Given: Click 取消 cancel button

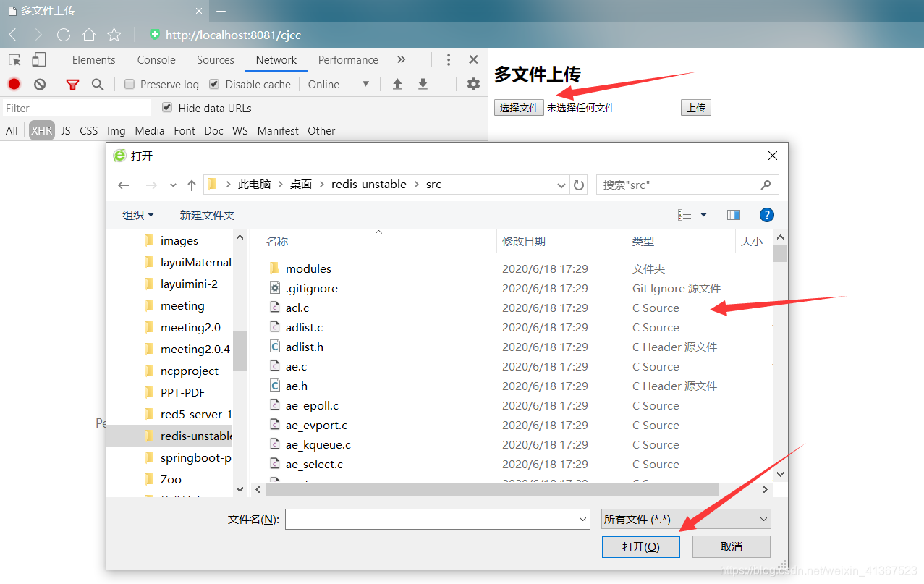Looking at the screenshot, I should tap(732, 546).
